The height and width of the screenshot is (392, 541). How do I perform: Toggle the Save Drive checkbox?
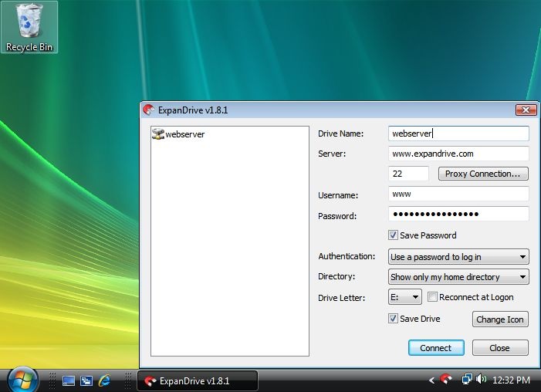click(393, 318)
